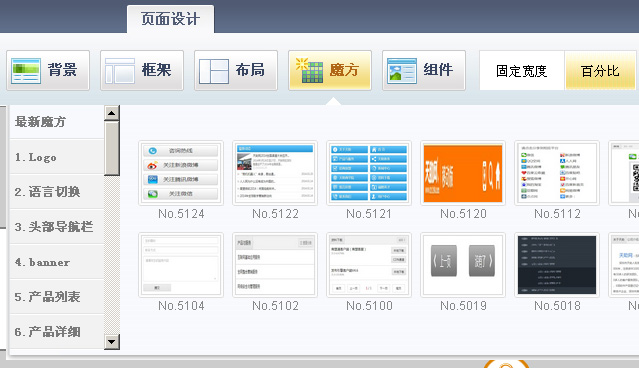
Task: Select the 布局 layout tool
Action: (236, 70)
